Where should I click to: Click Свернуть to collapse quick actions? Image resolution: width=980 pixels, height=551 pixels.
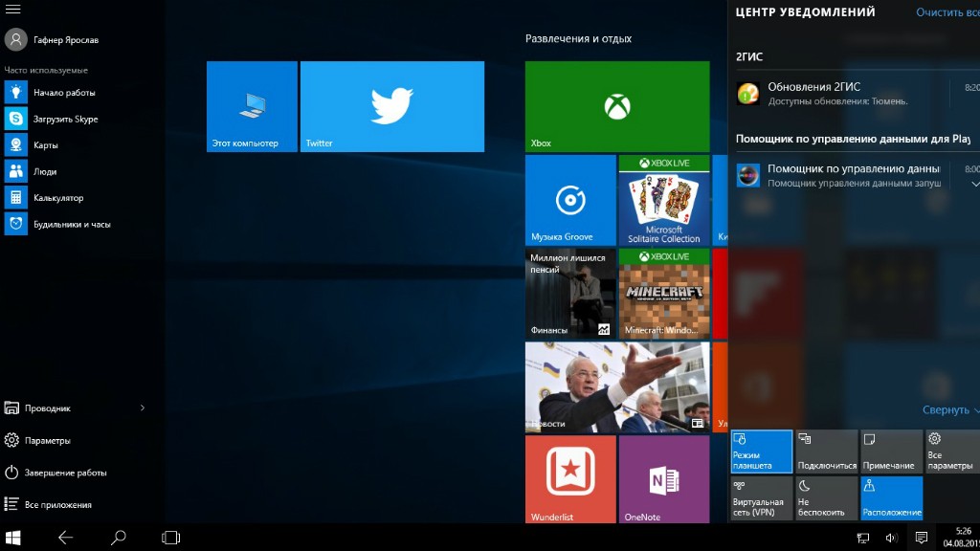[950, 409]
